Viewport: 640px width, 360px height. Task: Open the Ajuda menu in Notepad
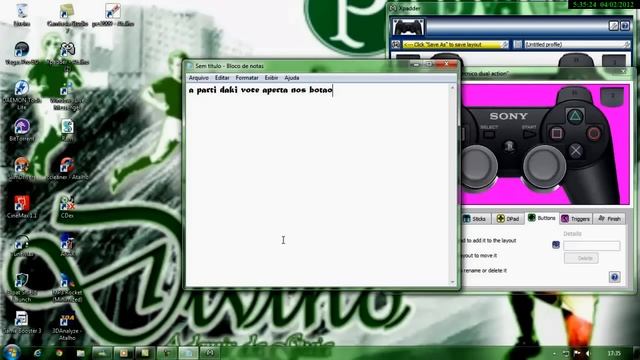292,78
